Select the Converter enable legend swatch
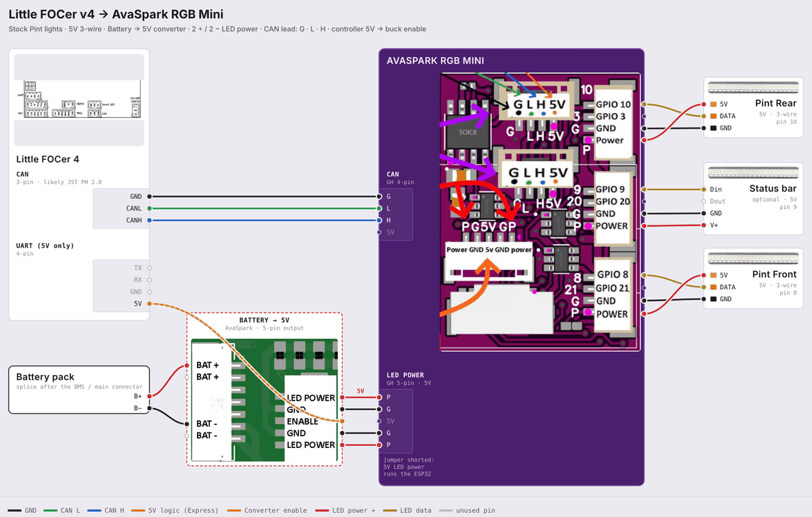Viewport: 812px width, 517px height. point(234,510)
